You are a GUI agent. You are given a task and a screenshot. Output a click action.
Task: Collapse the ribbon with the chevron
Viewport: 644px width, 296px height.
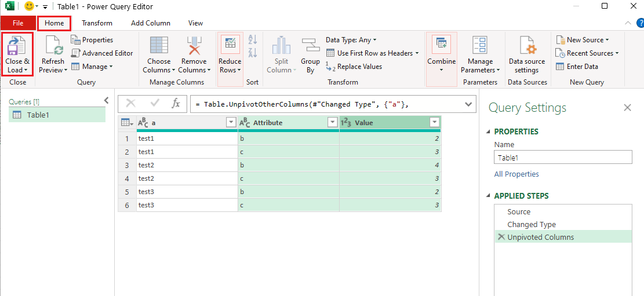(x=628, y=23)
